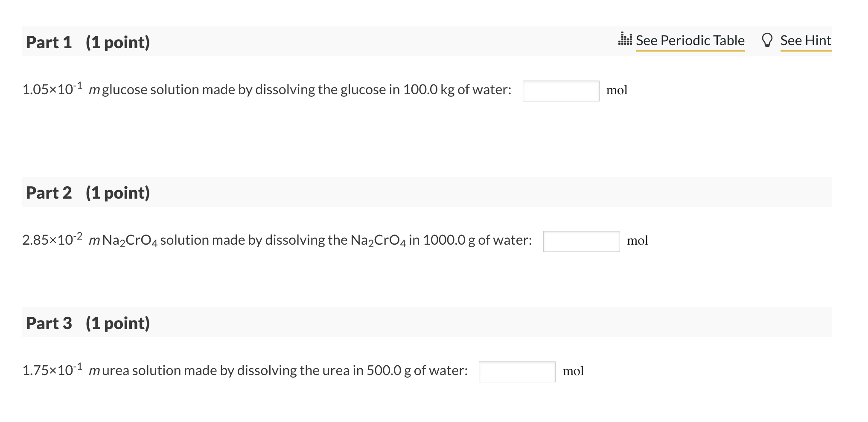Focus the glucose solution mol answer field

[x=561, y=91]
